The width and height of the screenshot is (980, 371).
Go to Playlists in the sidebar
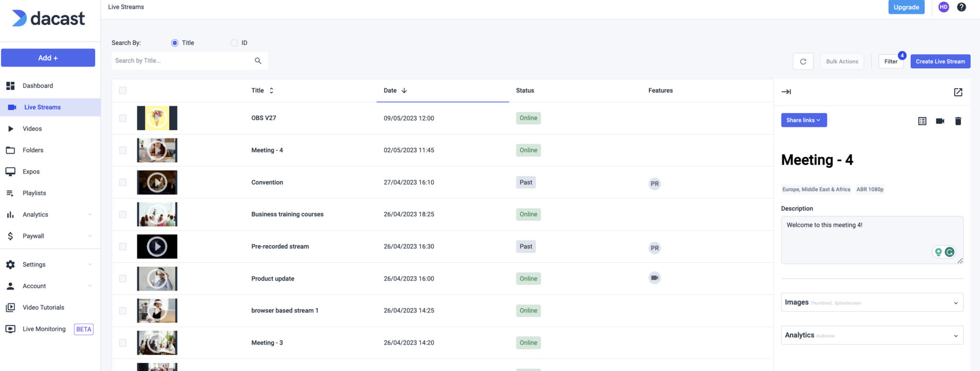(34, 193)
